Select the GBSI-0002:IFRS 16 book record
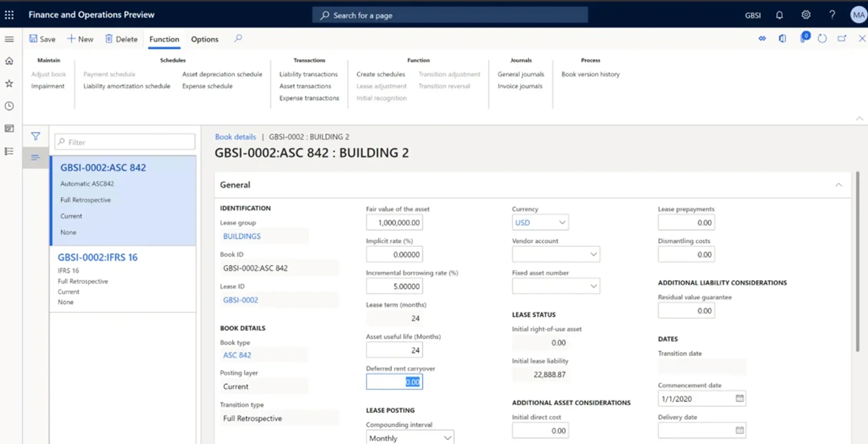 [98, 257]
